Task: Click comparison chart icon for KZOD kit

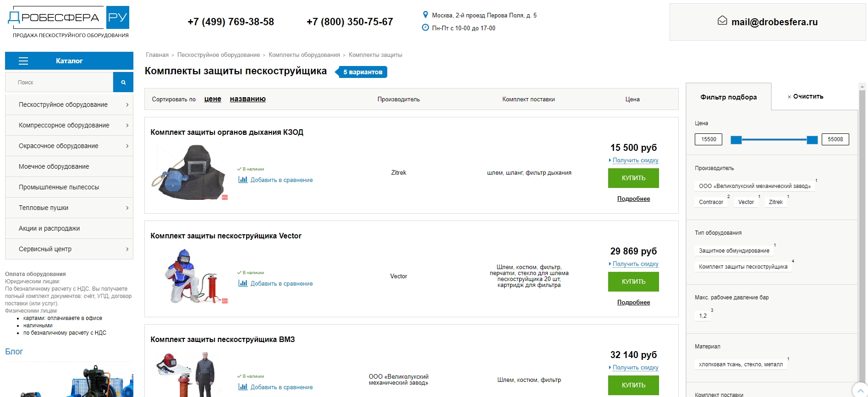Action: [x=243, y=180]
